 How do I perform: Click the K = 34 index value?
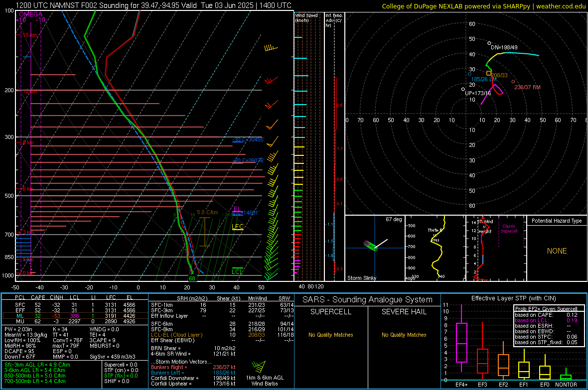coord(60,329)
